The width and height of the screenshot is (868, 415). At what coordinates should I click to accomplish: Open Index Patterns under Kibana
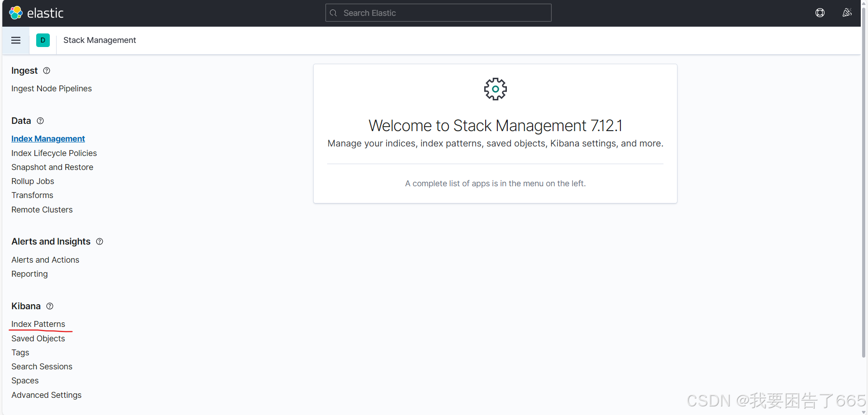[38, 324]
